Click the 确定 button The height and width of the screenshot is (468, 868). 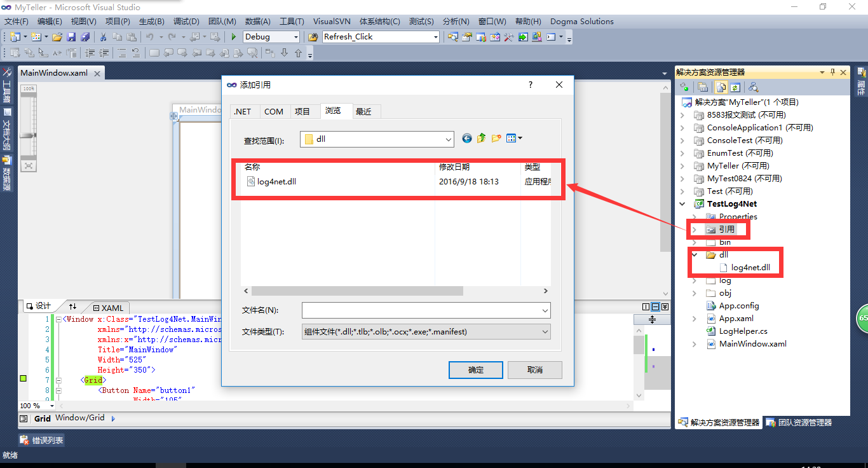476,370
